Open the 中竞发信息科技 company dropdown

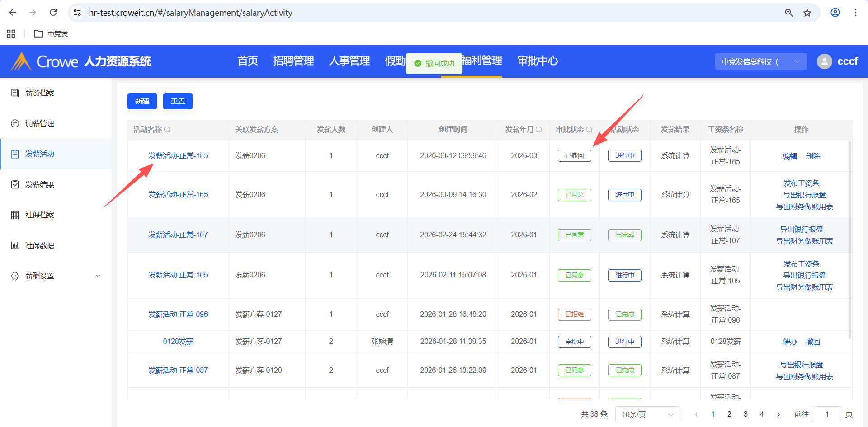pyautogui.click(x=760, y=61)
